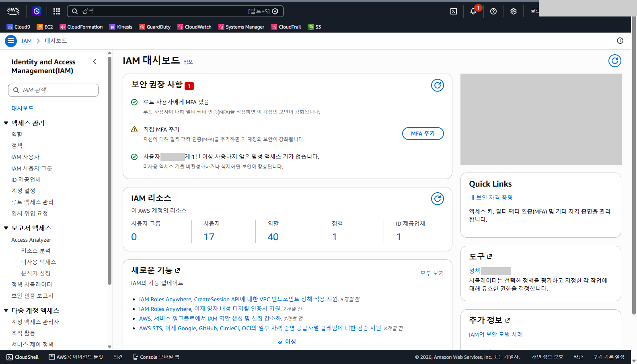The height and width of the screenshot is (364, 637).
Task: Open EC2 shortcut in favorites bar
Action: (45, 27)
